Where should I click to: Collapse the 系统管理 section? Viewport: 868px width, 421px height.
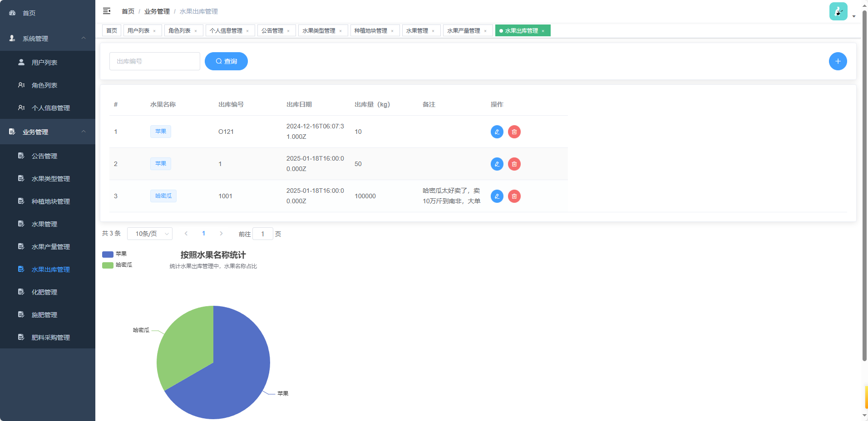click(x=83, y=39)
